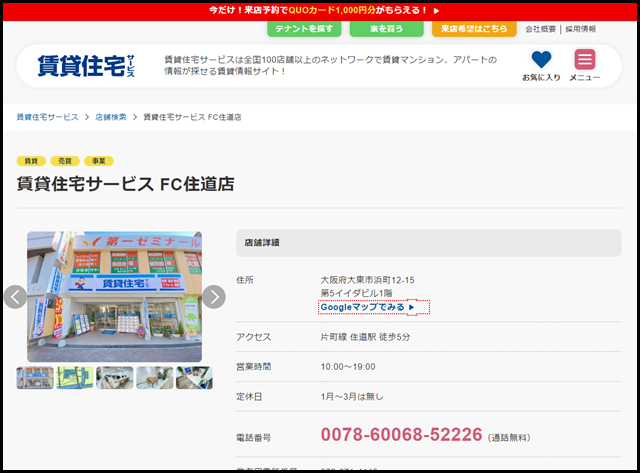Open 家を買う green button
The height and width of the screenshot is (473, 640).
click(387, 29)
